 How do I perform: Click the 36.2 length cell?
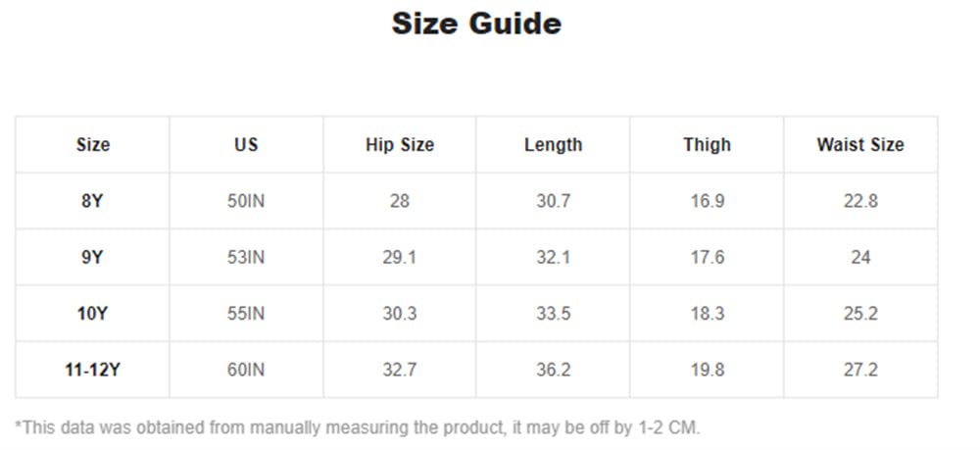[x=553, y=370]
